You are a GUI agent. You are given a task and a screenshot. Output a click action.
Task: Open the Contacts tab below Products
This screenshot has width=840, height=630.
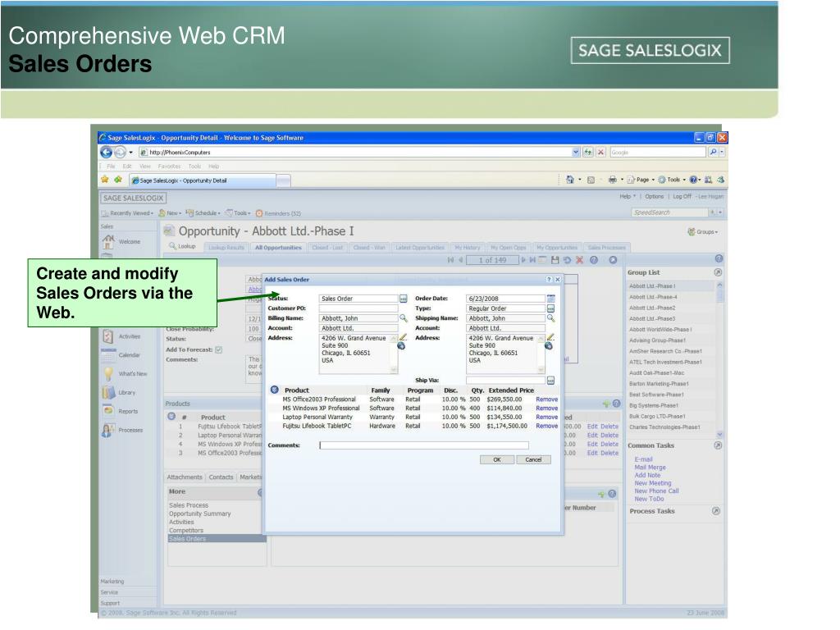coord(221,477)
